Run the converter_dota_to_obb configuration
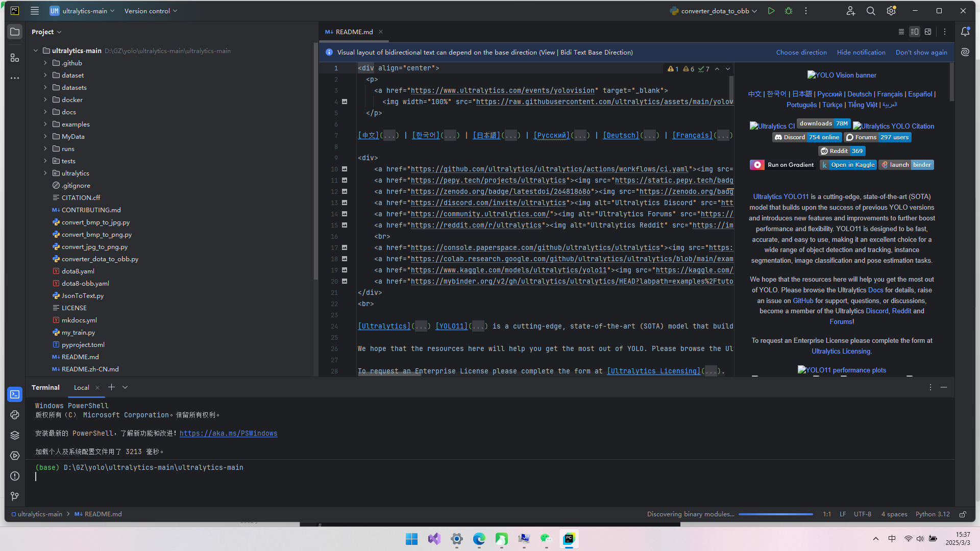This screenshot has width=980, height=551. (771, 11)
